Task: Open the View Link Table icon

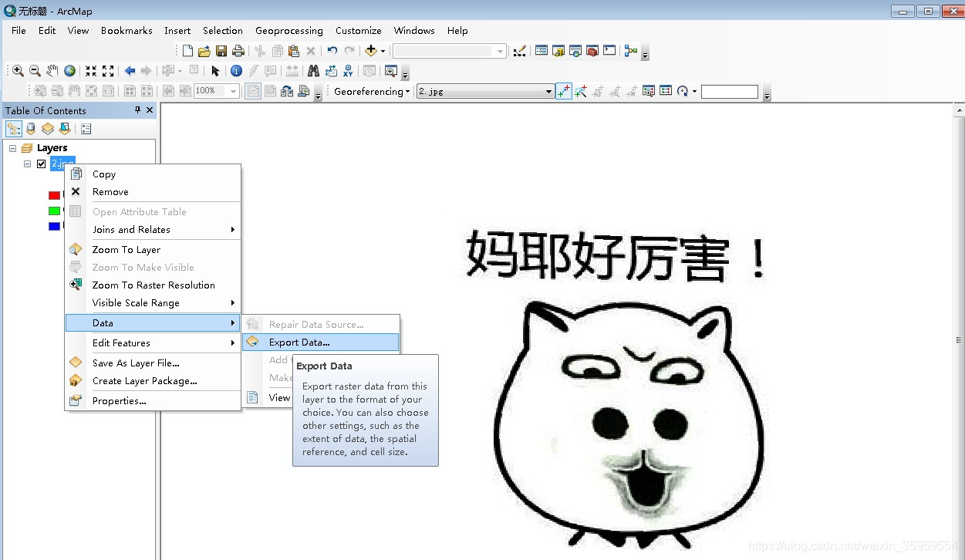Action: pyautogui.click(x=666, y=91)
